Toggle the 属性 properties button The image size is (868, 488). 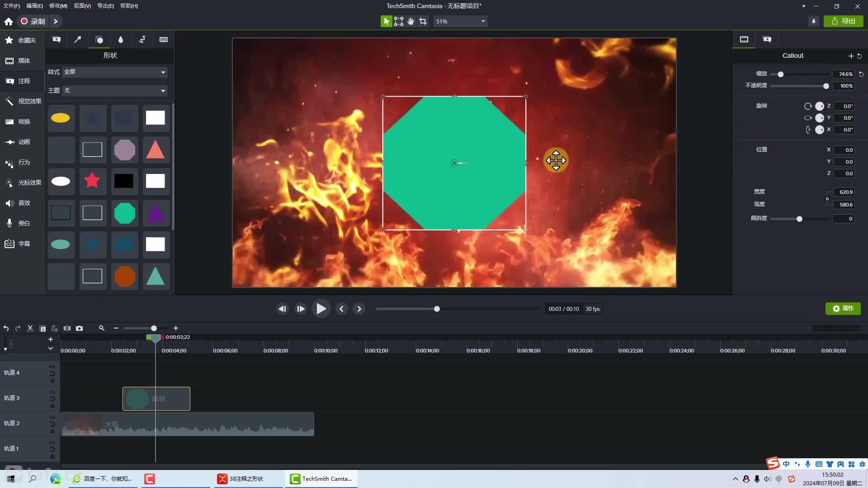pyautogui.click(x=843, y=309)
